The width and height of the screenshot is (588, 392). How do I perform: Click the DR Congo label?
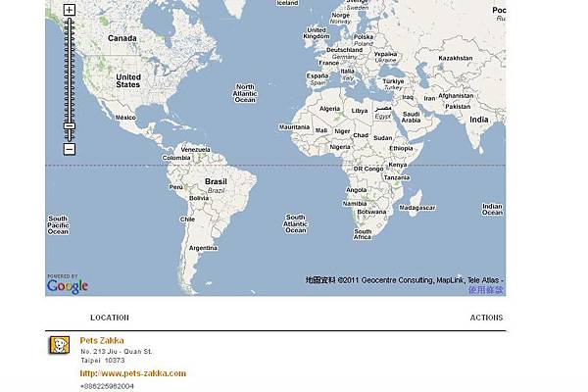pos(368,169)
